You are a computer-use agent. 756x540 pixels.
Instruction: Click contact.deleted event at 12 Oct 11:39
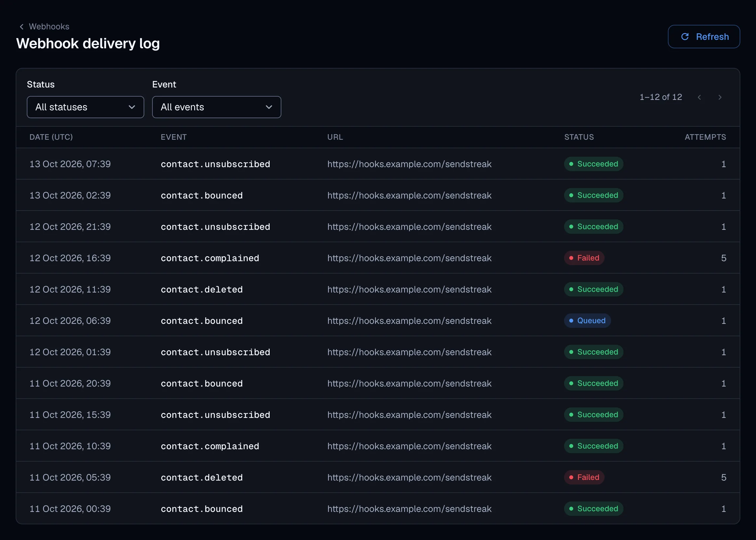pos(202,289)
